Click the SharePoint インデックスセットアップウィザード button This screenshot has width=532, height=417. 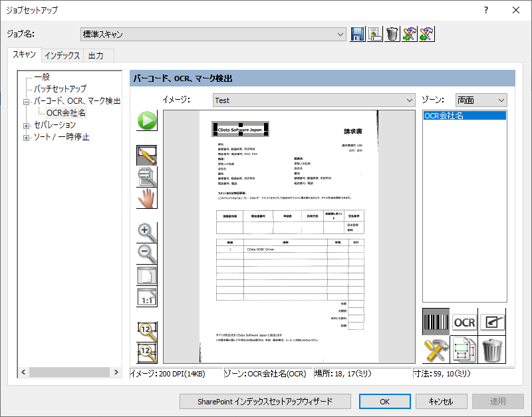(265, 402)
